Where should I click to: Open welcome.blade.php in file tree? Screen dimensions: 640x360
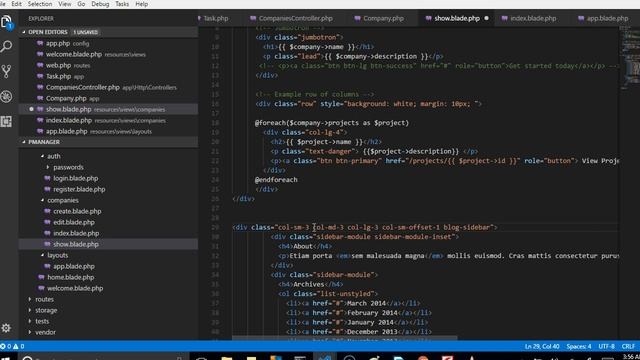(108, 289)
